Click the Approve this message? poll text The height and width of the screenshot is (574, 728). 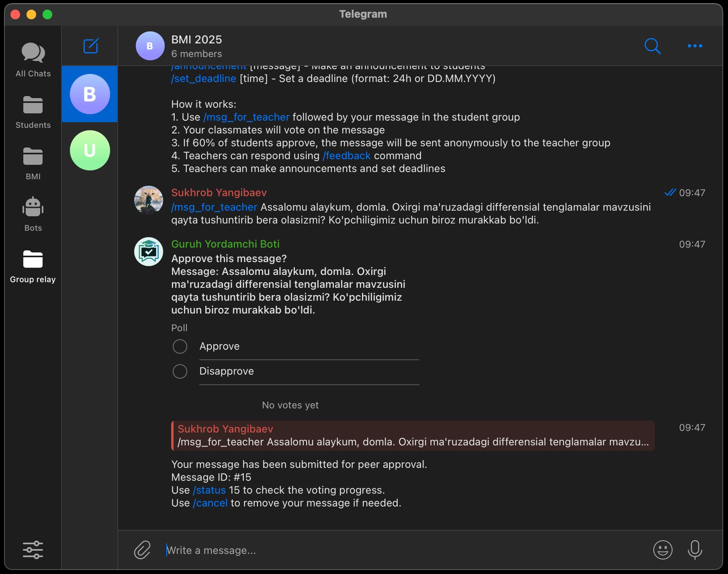[229, 258]
